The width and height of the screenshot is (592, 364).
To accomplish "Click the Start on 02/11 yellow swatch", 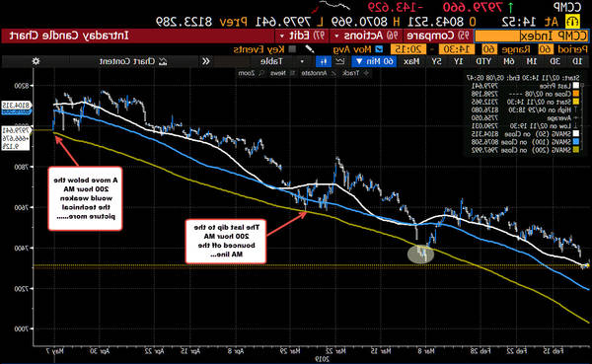I will click(x=576, y=102).
